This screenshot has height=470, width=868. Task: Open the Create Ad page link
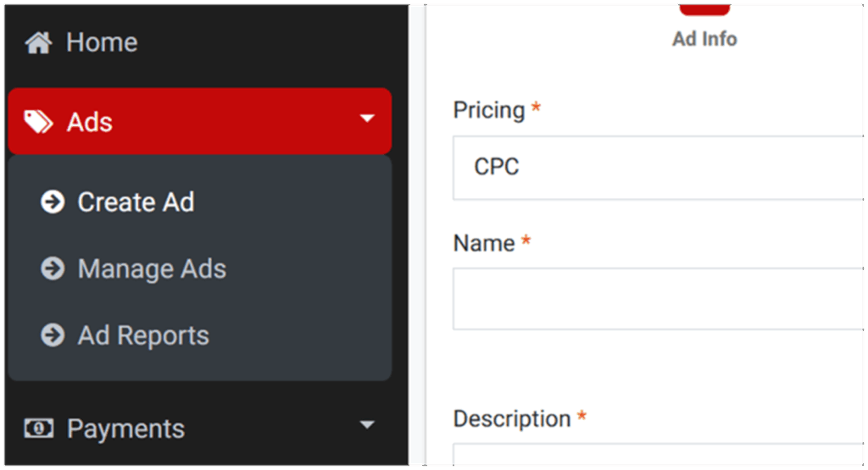coord(136,202)
